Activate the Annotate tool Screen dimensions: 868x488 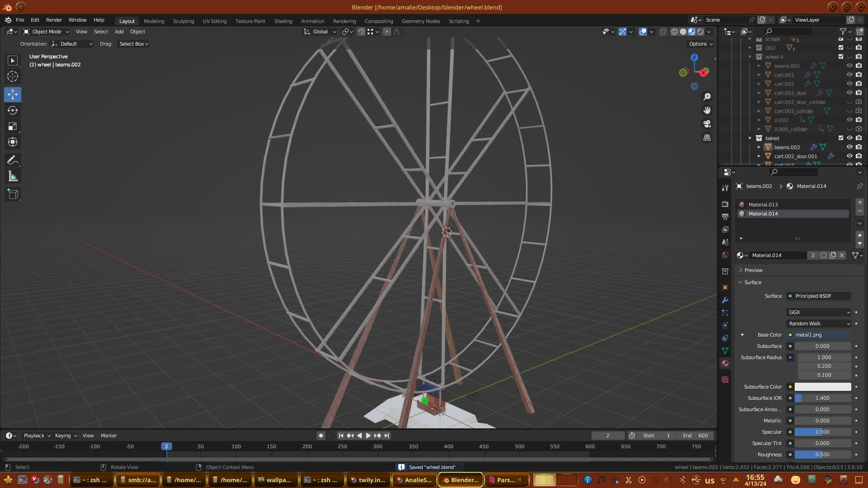[x=13, y=160]
